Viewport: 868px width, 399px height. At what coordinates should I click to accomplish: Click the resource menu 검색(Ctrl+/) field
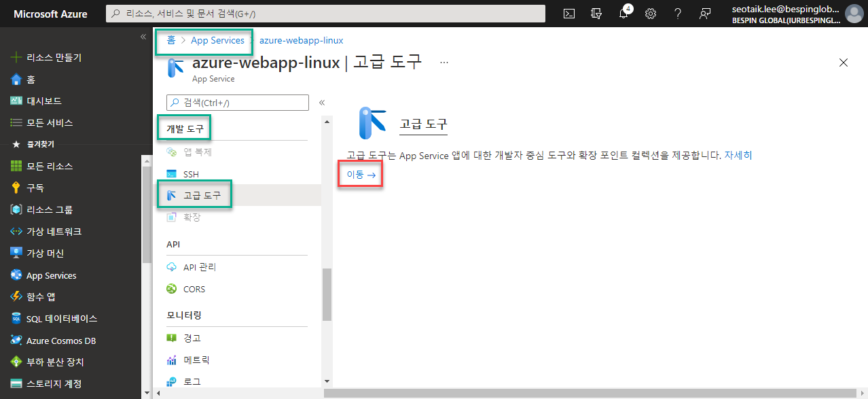tap(238, 102)
